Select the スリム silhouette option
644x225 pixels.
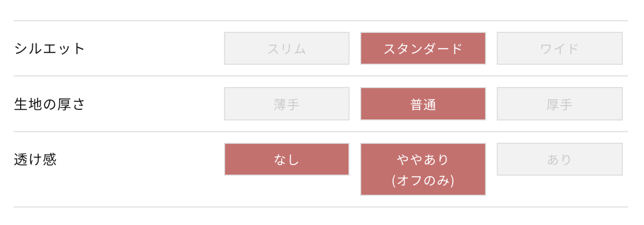tap(287, 48)
